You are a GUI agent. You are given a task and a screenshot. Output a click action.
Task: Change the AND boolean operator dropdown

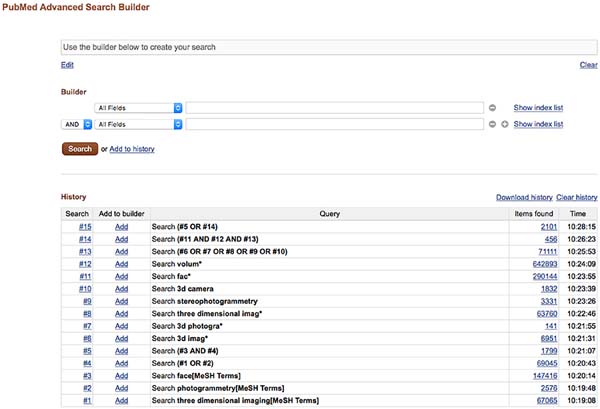click(x=77, y=124)
